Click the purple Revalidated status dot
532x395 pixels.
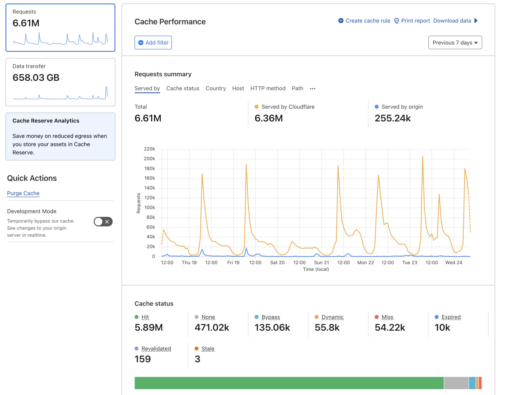coord(137,349)
